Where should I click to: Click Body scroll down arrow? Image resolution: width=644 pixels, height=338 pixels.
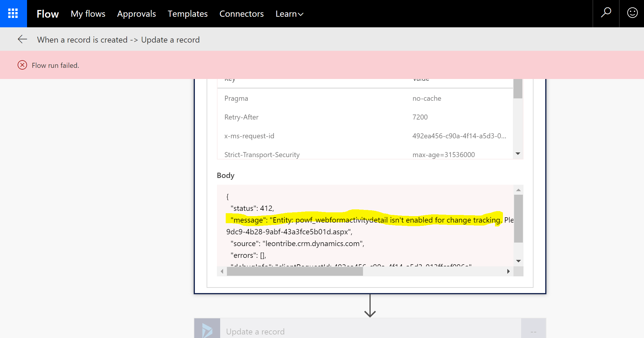pos(518,261)
